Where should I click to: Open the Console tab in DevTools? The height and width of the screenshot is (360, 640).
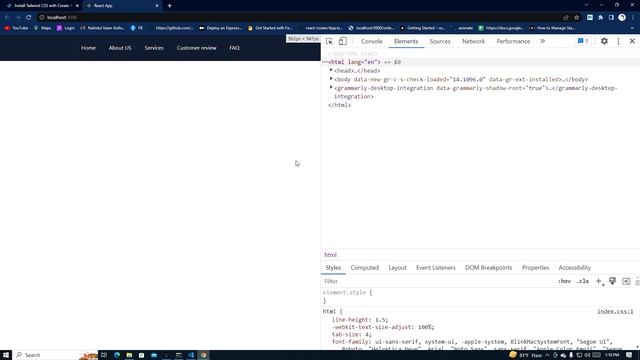(371, 41)
